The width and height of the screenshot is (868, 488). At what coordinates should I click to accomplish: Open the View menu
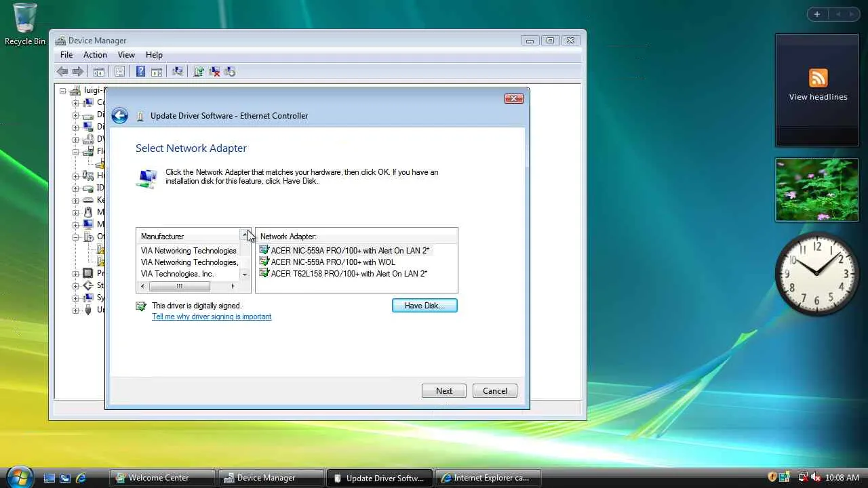coord(126,55)
